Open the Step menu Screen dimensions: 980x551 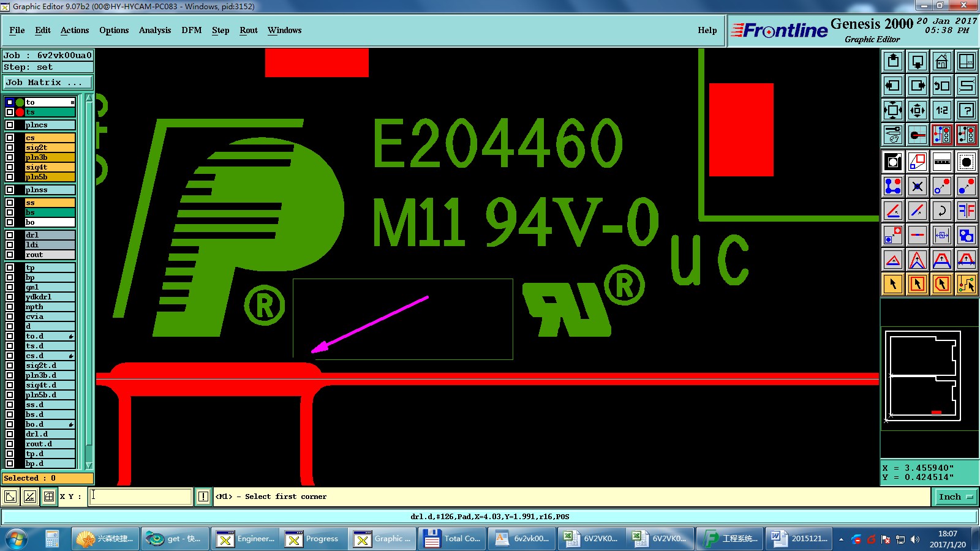221,30
